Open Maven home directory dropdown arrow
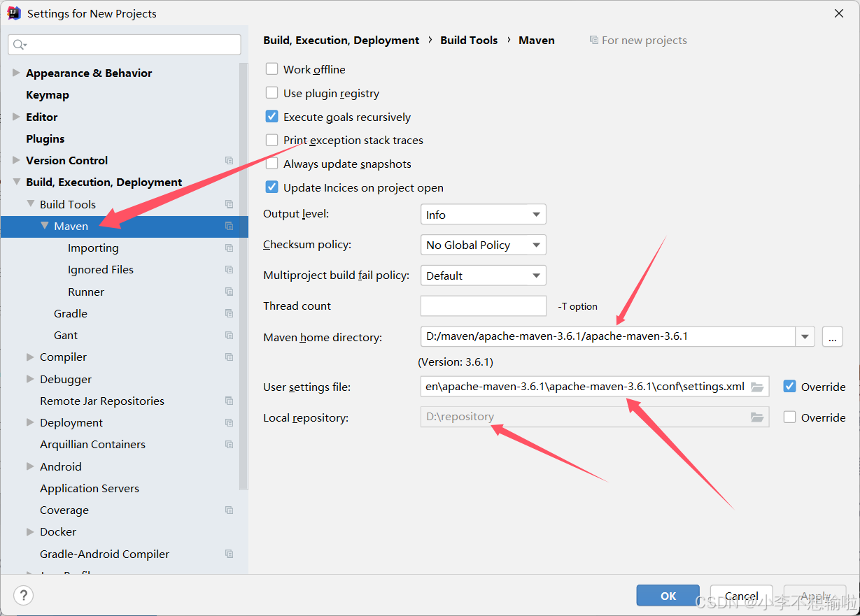 (x=805, y=336)
